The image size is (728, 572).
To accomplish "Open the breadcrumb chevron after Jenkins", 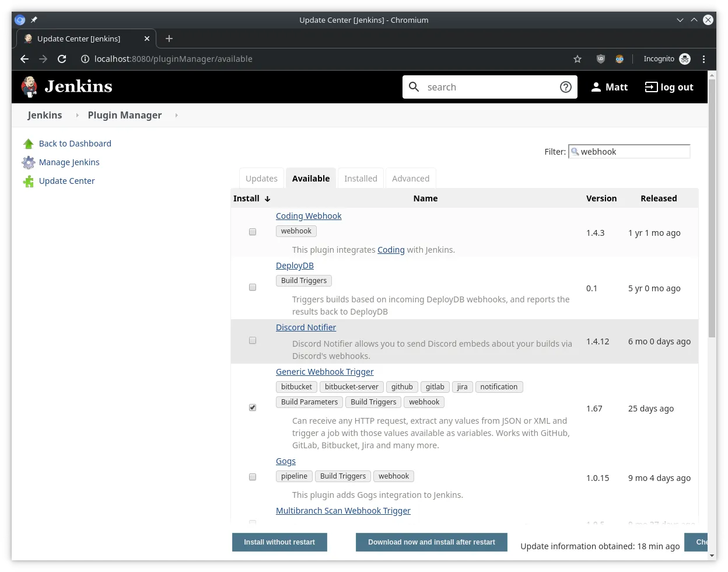I will [x=77, y=115].
